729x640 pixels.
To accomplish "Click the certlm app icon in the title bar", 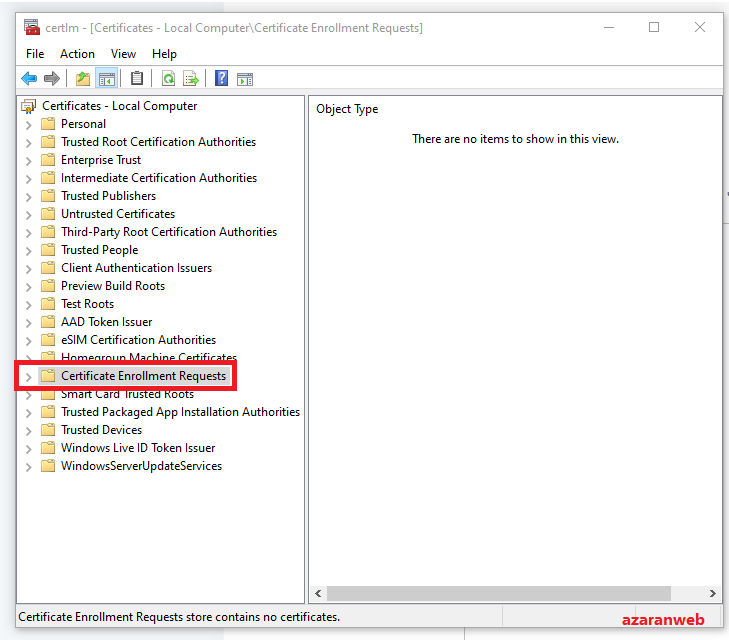I will [x=32, y=27].
